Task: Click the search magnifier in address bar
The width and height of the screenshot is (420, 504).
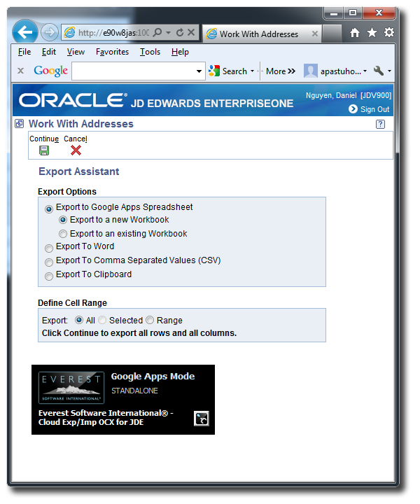Action: pyautogui.click(x=157, y=32)
